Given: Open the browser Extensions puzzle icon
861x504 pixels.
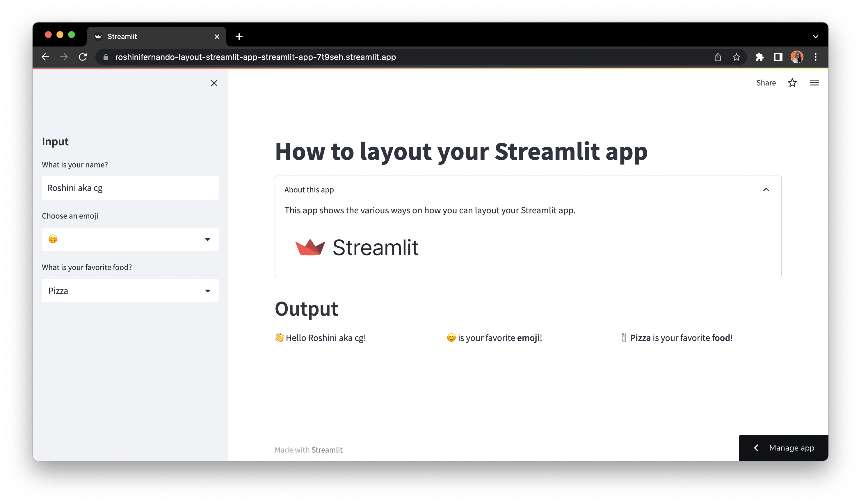Looking at the screenshot, I should [x=760, y=57].
